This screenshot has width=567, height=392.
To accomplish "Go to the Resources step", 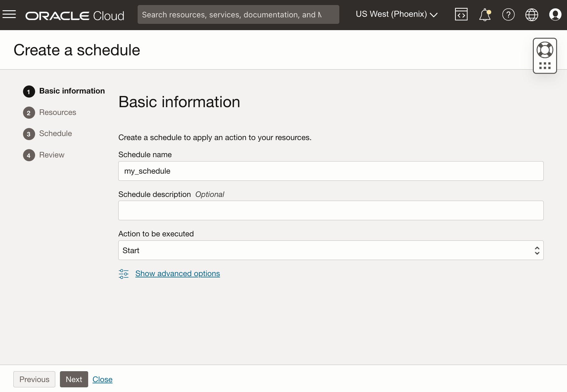I will coord(57,112).
